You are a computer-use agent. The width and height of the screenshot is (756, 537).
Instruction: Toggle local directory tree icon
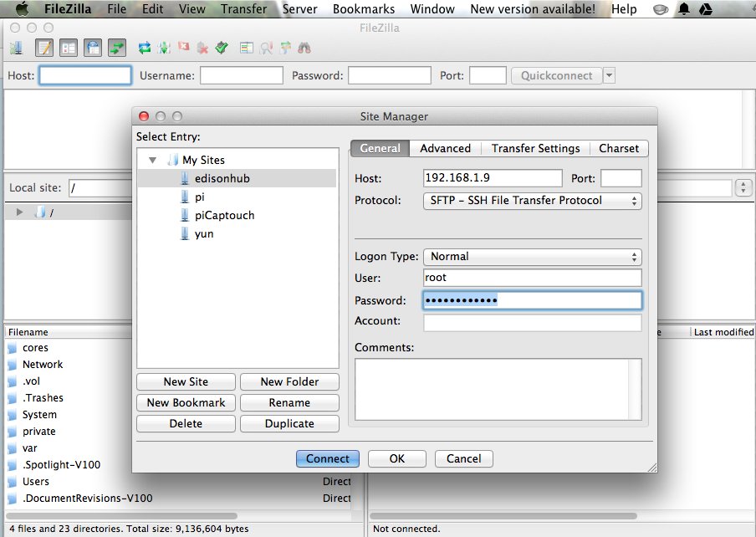point(69,48)
